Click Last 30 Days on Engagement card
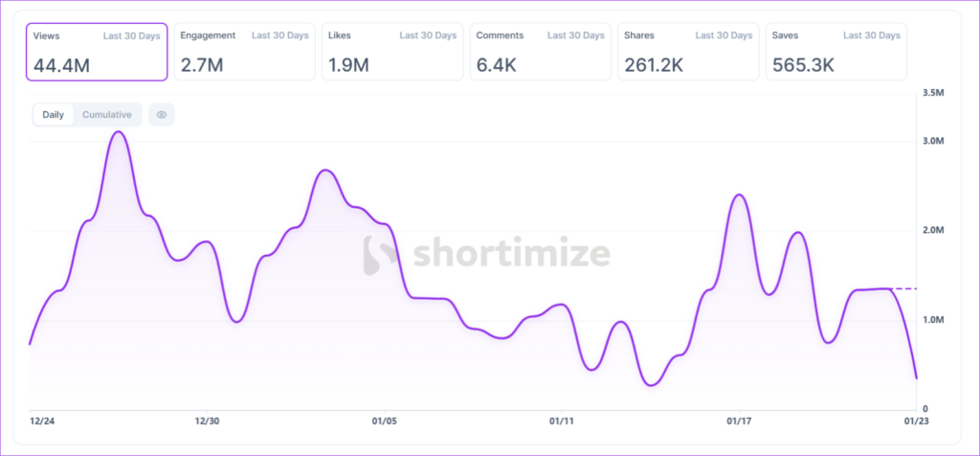The width and height of the screenshot is (980, 456). click(x=280, y=35)
